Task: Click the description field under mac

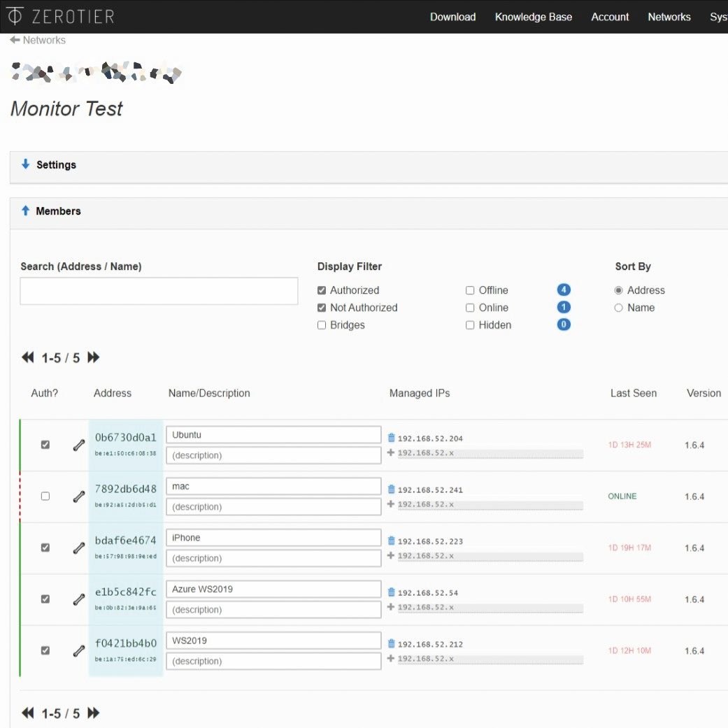Action: pos(273,506)
